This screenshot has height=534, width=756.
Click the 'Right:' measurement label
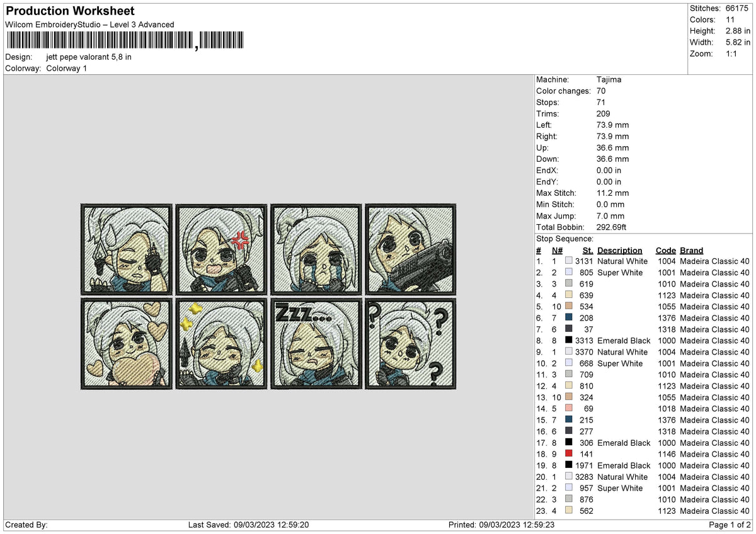click(x=547, y=137)
